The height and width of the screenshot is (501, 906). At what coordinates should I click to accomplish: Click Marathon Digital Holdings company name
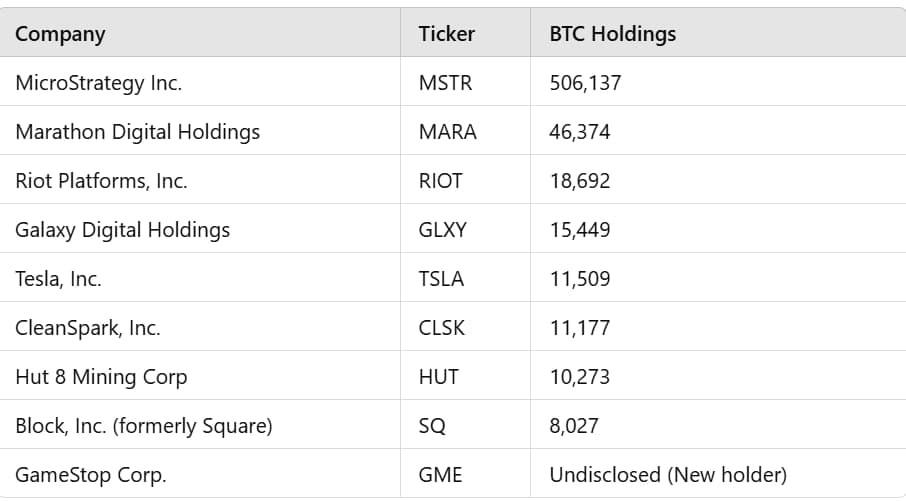[137, 132]
